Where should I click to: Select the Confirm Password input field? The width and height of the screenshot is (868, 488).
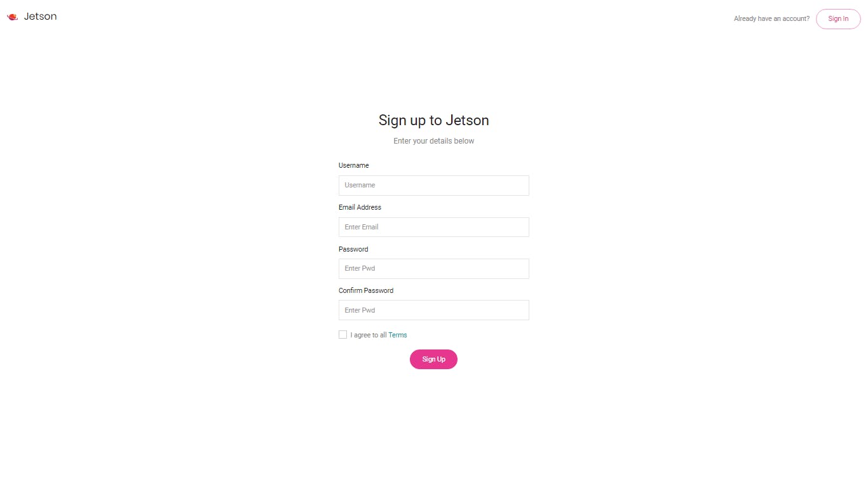coord(434,310)
